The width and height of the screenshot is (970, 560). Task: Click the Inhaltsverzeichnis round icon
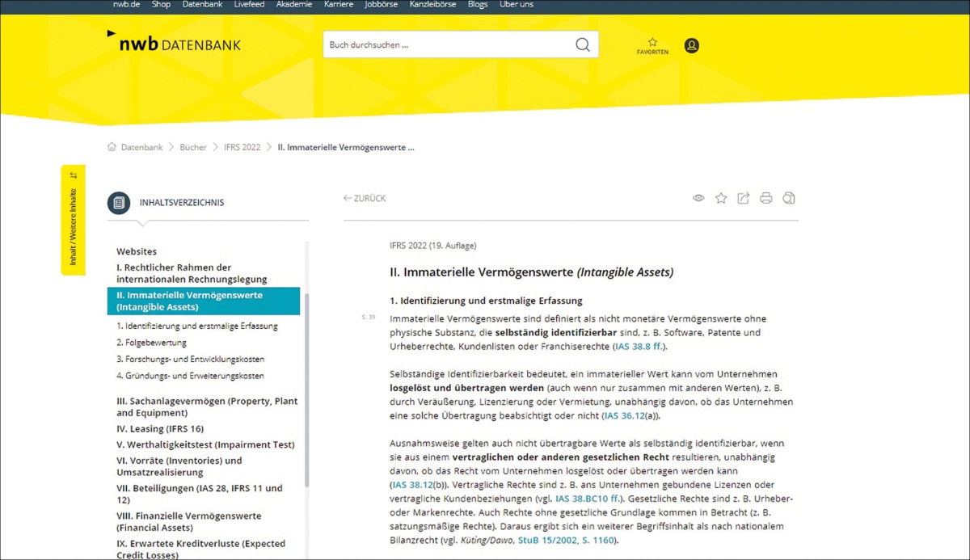coord(119,203)
